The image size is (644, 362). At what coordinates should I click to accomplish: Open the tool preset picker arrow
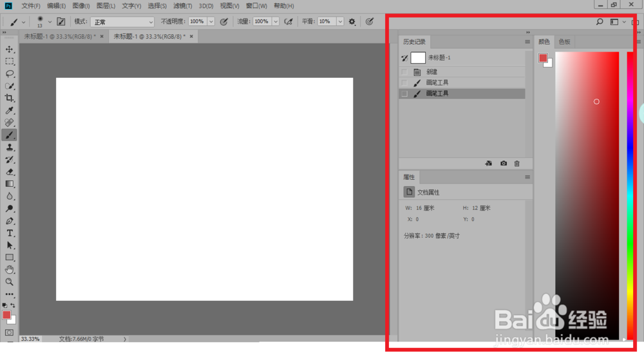pos(23,22)
